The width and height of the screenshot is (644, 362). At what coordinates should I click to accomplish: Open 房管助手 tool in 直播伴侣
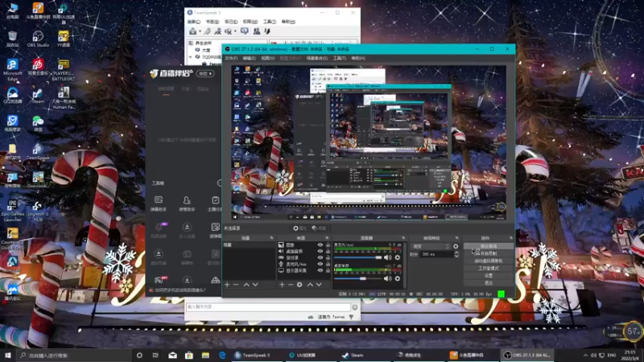click(x=187, y=204)
